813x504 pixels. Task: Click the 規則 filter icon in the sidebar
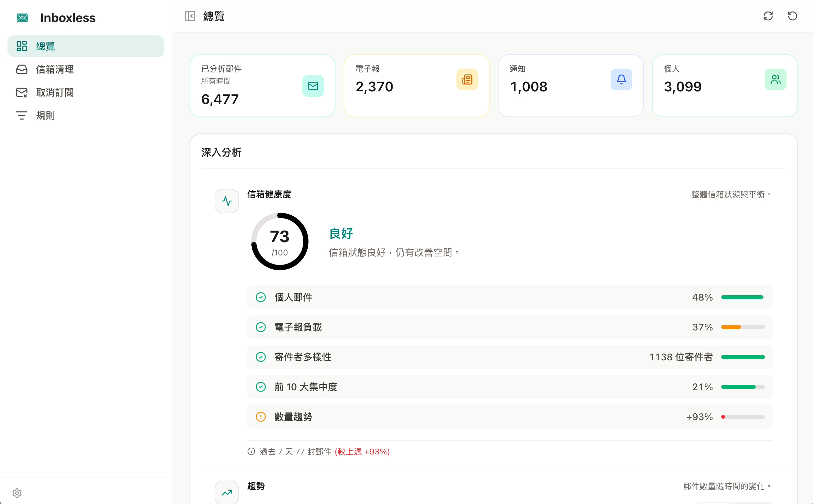pos(22,115)
